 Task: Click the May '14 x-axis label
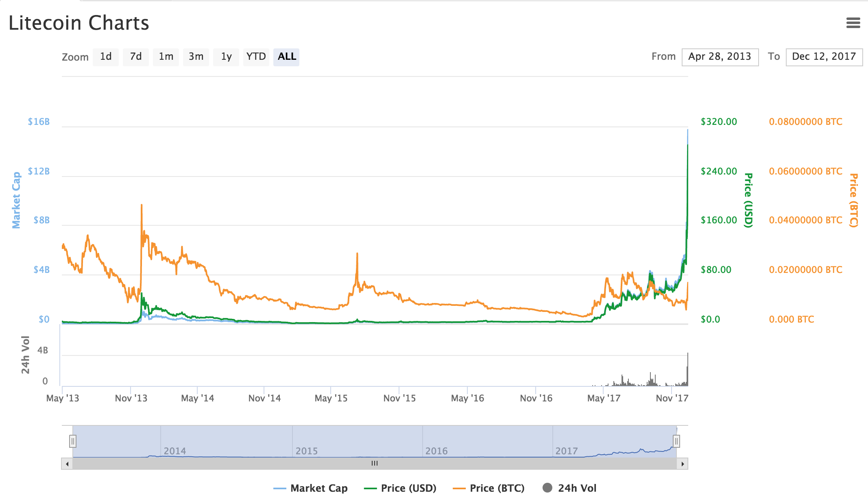197,398
